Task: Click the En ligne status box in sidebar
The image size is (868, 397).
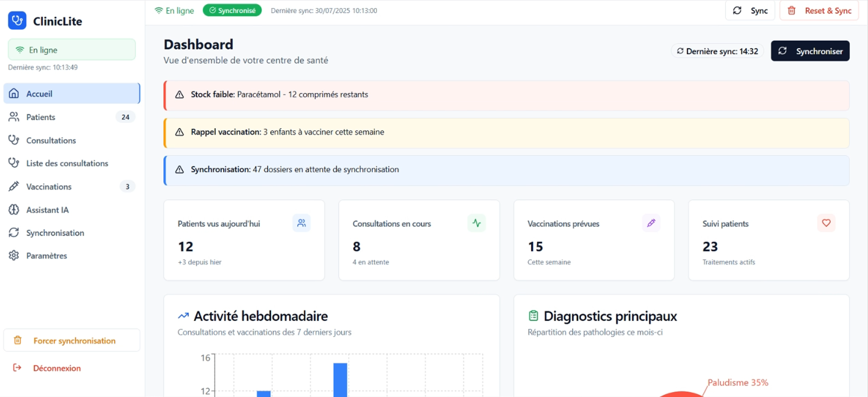Action: (72, 50)
